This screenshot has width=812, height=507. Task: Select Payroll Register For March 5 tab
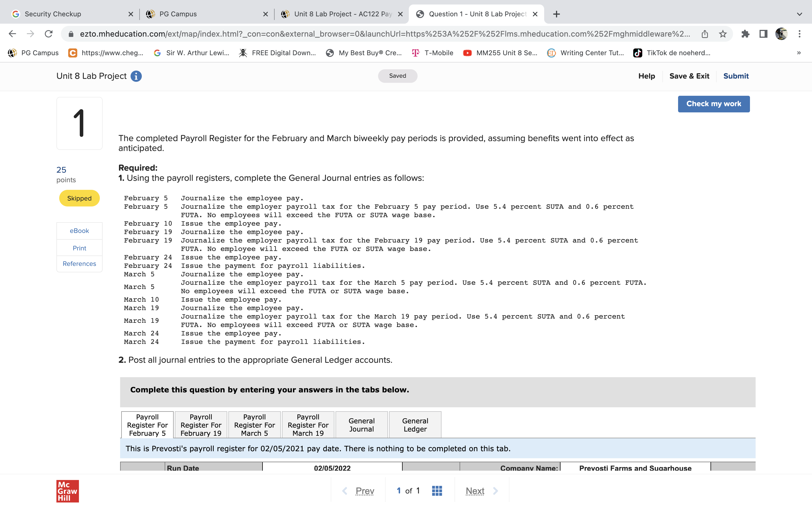pos(254,425)
